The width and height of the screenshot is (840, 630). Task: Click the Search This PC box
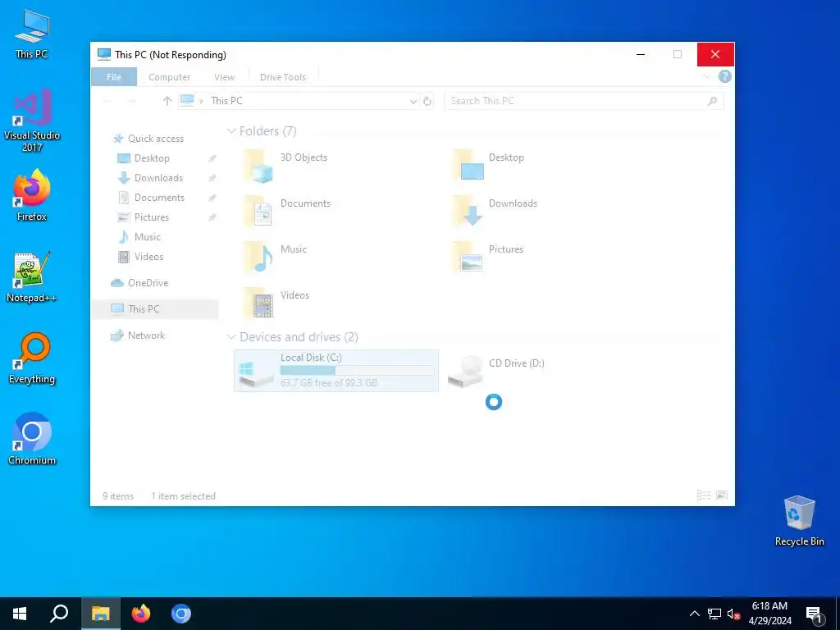[x=583, y=101]
